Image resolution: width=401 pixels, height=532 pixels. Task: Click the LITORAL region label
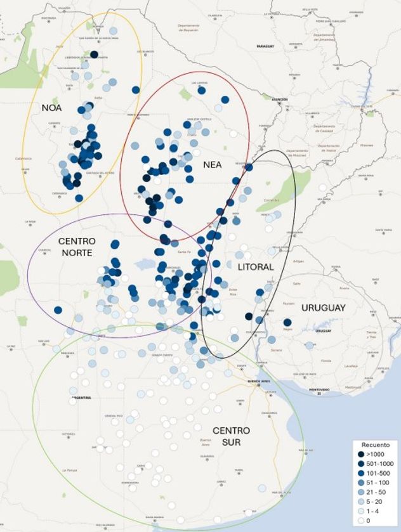(x=256, y=267)
